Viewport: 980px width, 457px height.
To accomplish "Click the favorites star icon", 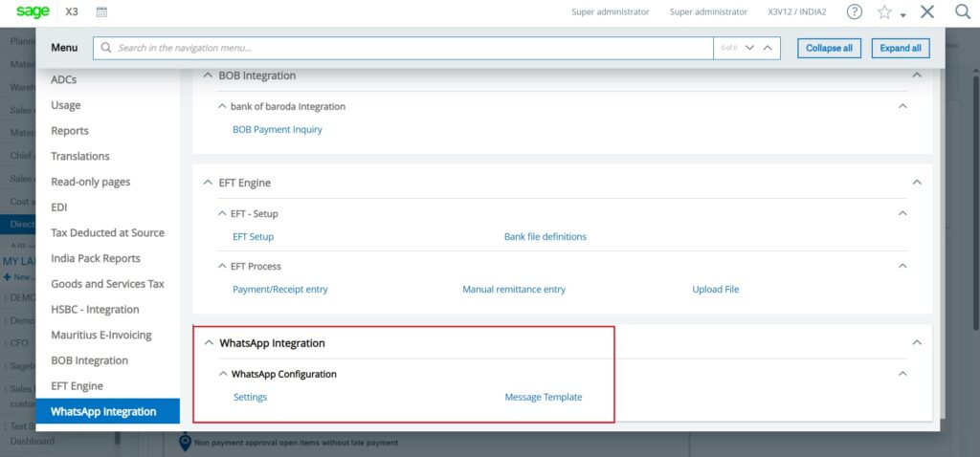I will [x=884, y=12].
